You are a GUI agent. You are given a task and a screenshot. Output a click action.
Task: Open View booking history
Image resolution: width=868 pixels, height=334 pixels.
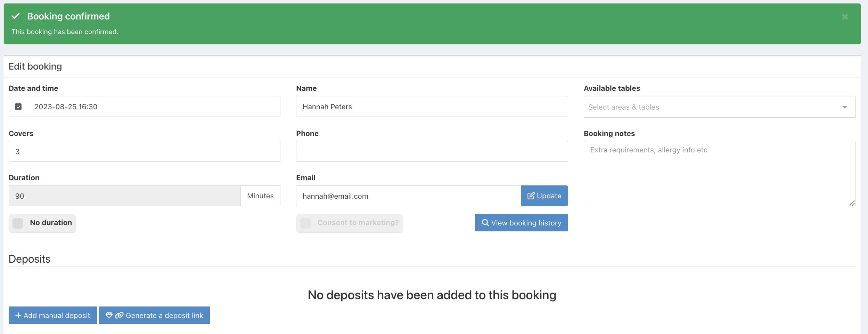point(522,223)
